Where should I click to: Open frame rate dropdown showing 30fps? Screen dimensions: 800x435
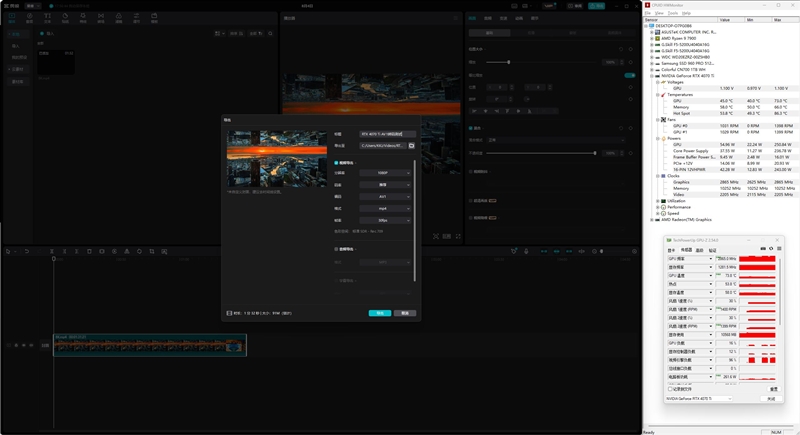(x=385, y=220)
